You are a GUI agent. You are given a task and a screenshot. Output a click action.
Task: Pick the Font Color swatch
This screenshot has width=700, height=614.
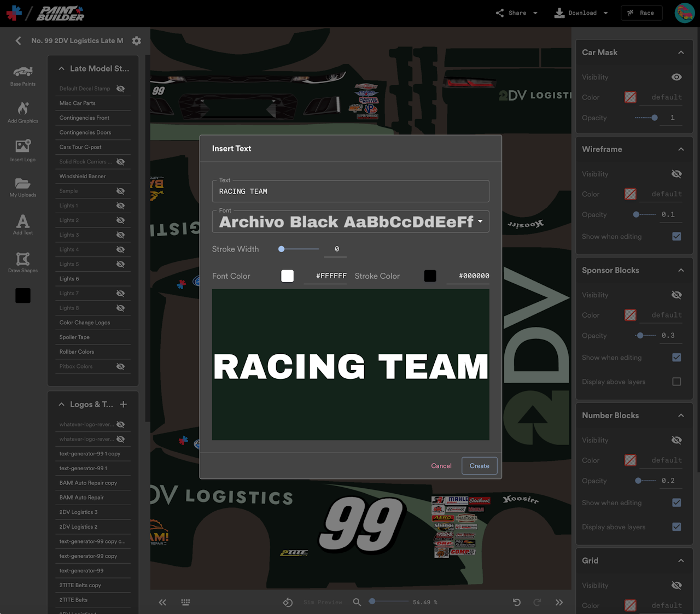point(288,276)
